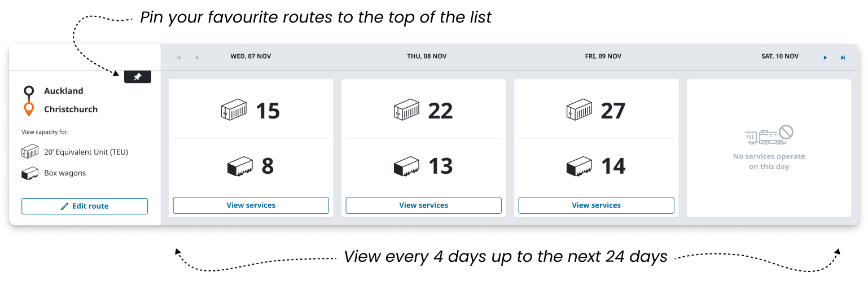The image size is (868, 281).
Task: Click the Auckland origin marker icon
Action: 29,91
